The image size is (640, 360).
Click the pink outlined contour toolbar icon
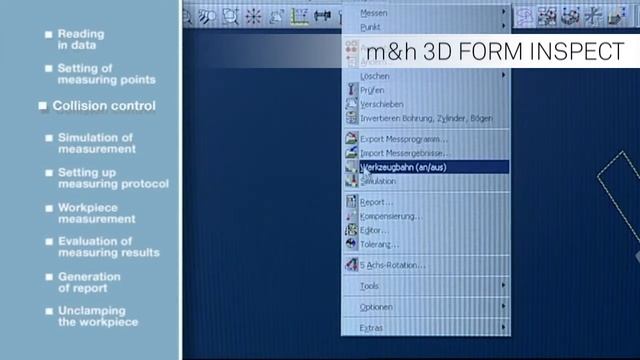click(x=524, y=16)
